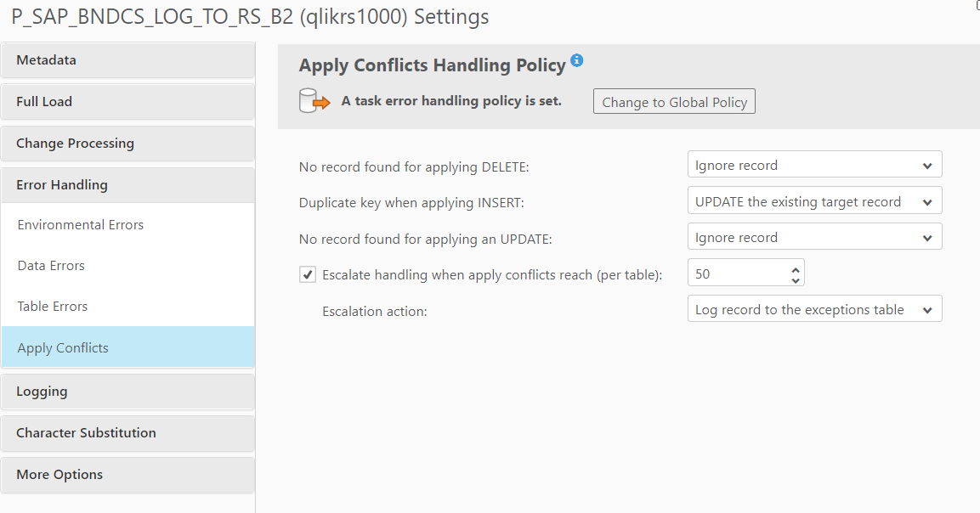This screenshot has height=513, width=980.
Task: Go to the Data Errors page
Action: pyautogui.click(x=51, y=266)
